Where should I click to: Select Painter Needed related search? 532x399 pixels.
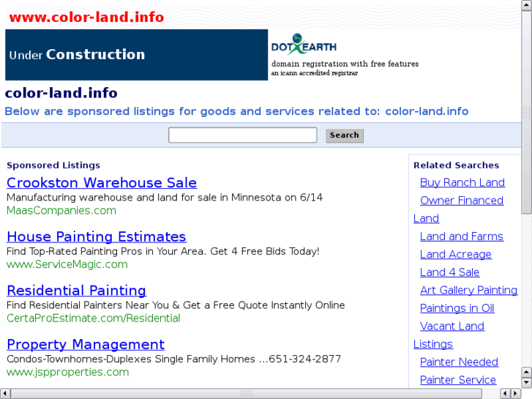tap(459, 362)
